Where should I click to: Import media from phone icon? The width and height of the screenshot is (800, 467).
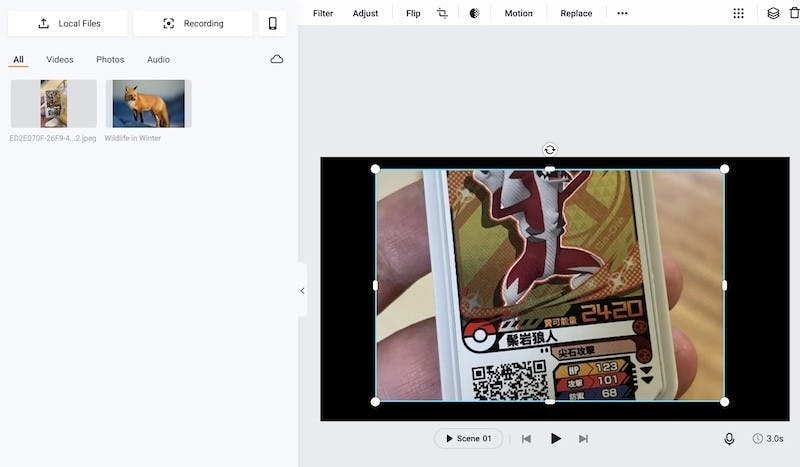click(273, 23)
